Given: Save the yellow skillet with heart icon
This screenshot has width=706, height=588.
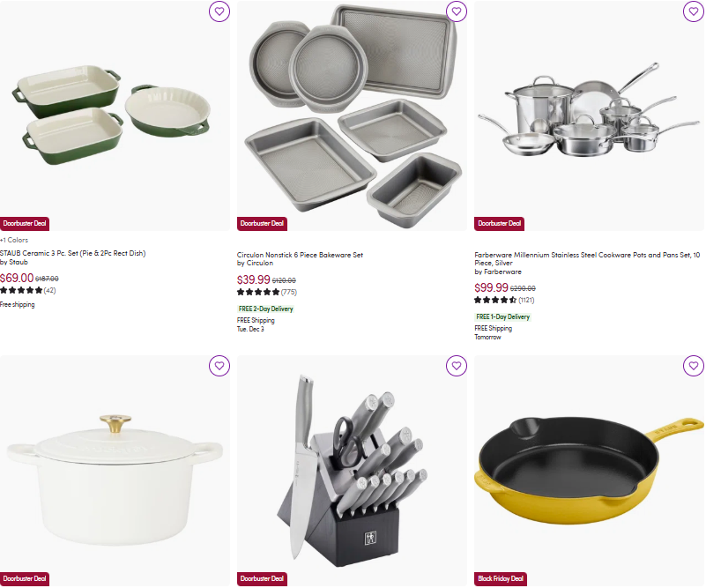Looking at the screenshot, I should tap(694, 366).
